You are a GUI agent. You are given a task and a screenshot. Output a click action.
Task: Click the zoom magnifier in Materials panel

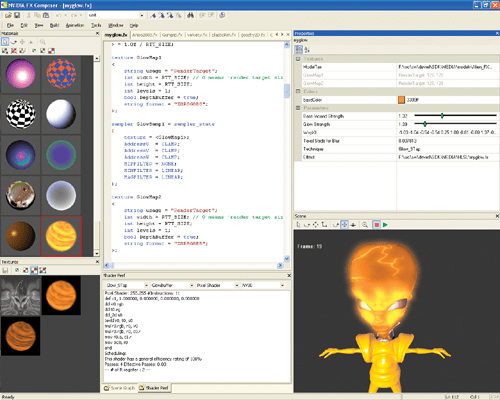click(43, 42)
